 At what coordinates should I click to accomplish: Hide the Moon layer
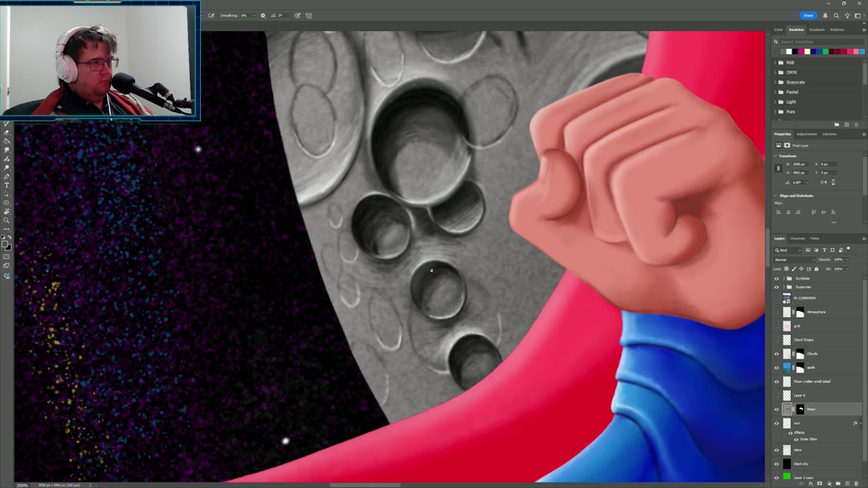pyautogui.click(x=777, y=409)
